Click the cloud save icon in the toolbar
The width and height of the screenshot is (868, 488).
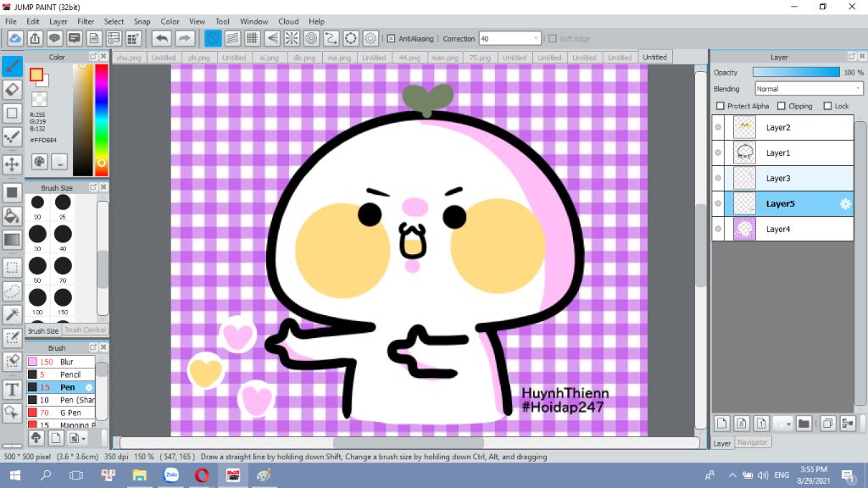point(15,38)
